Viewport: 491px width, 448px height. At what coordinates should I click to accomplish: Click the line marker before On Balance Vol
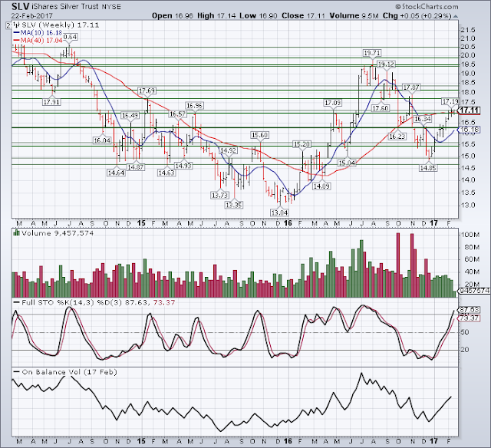pos(16,371)
